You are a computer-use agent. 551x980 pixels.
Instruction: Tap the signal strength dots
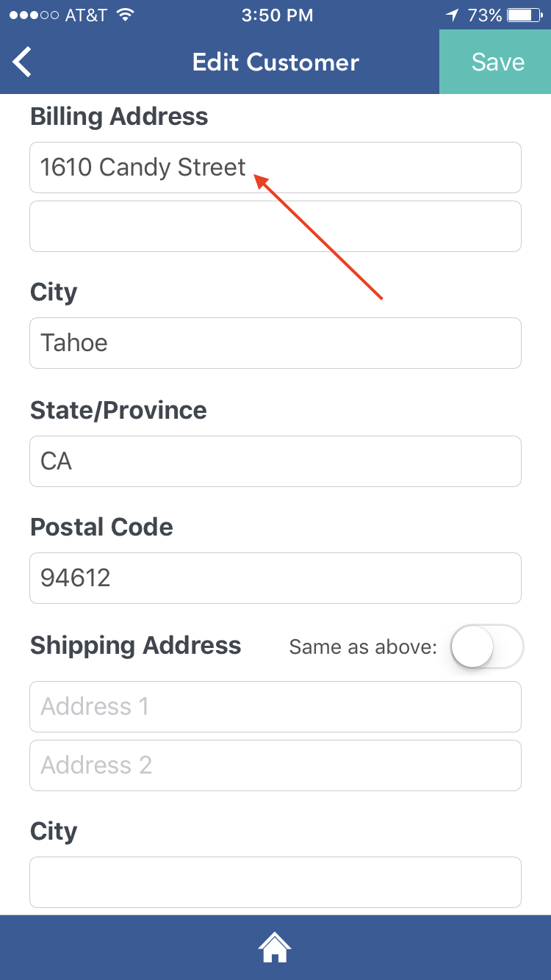click(x=34, y=15)
